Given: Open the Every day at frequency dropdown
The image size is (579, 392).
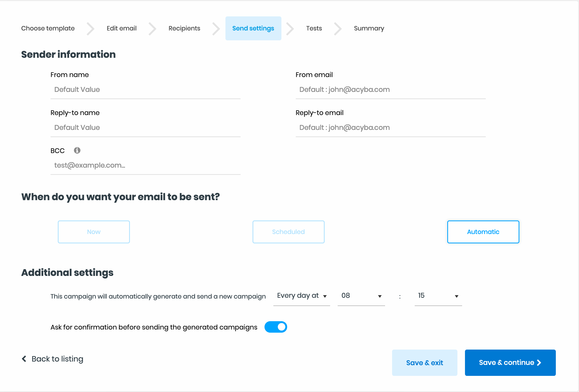Looking at the screenshot, I should (302, 296).
